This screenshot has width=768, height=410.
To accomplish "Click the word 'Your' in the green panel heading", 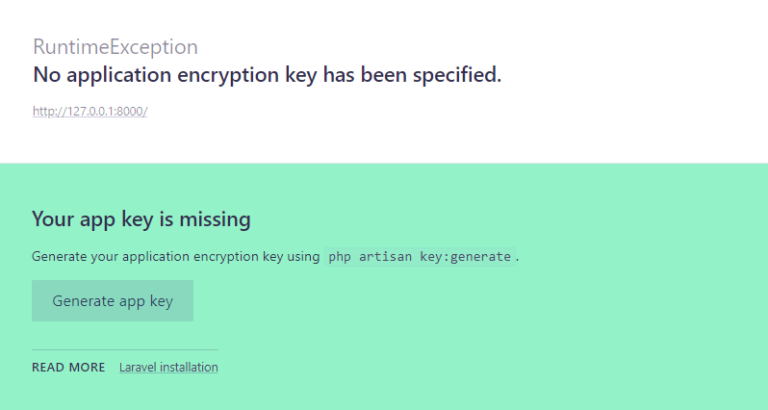I will (x=51, y=219).
